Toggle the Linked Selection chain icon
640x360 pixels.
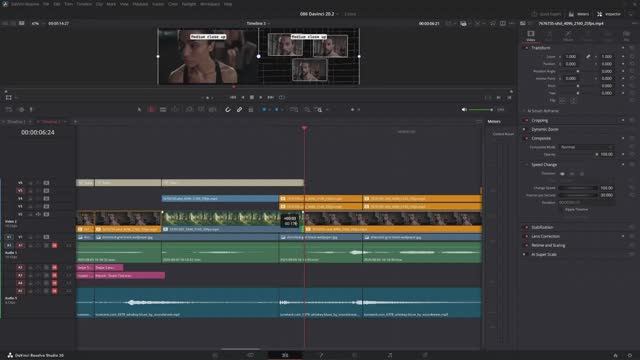(x=240, y=109)
